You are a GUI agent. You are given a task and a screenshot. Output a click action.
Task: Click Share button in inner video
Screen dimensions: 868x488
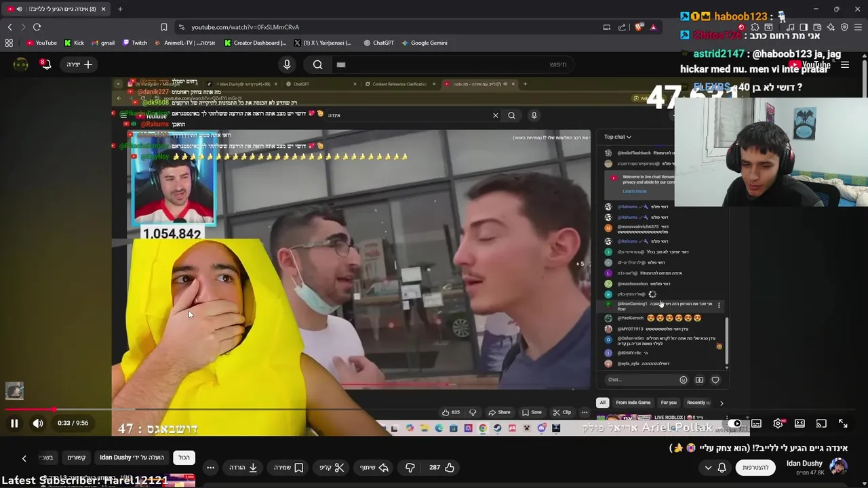coord(500,412)
